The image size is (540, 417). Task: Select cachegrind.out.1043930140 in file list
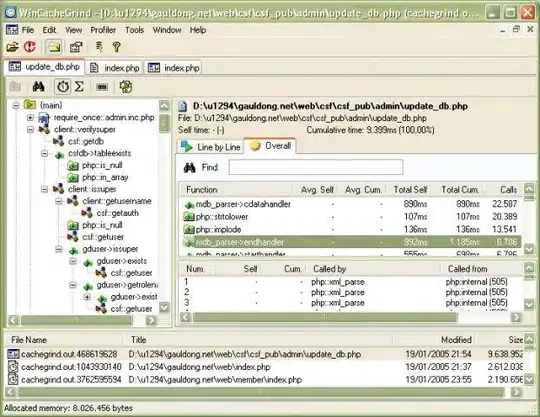point(264,367)
